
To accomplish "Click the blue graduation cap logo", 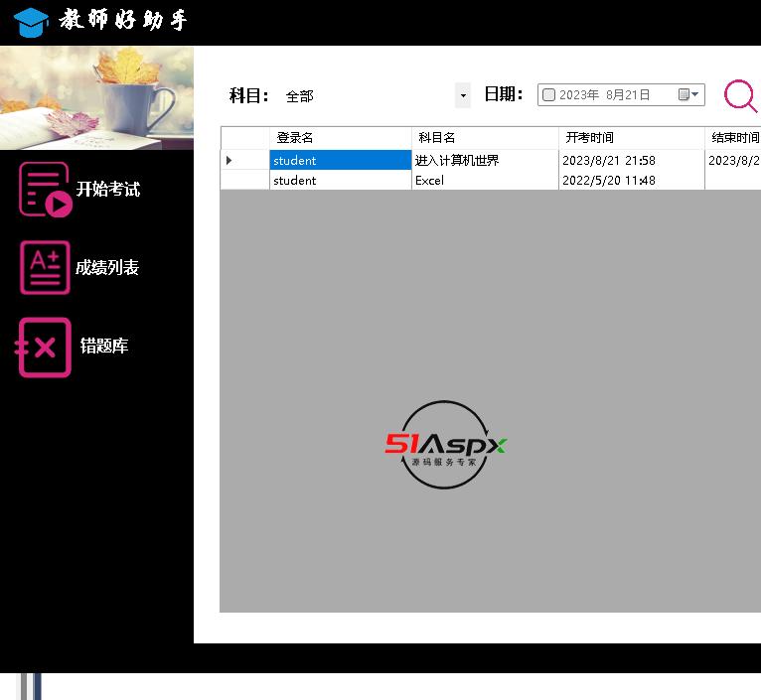I will (x=31, y=22).
